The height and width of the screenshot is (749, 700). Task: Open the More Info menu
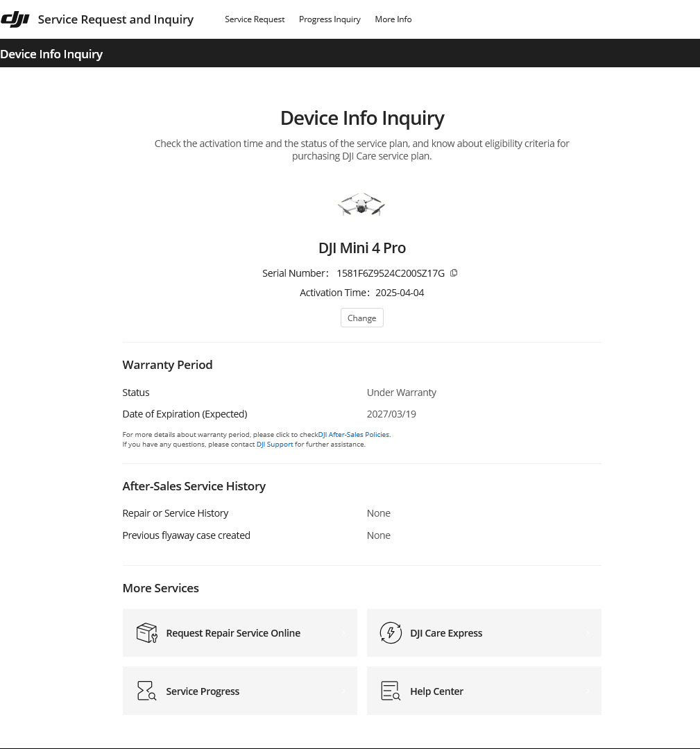pos(393,19)
